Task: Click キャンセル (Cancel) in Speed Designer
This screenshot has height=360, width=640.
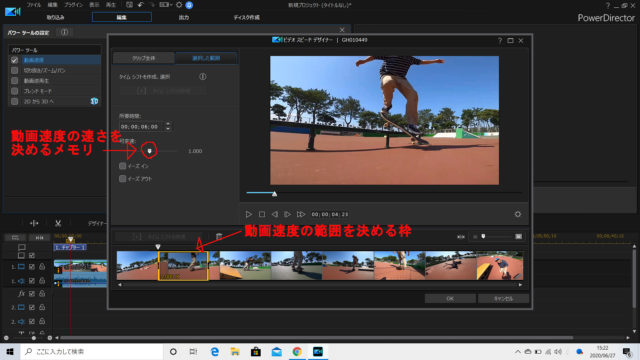Action: (503, 298)
